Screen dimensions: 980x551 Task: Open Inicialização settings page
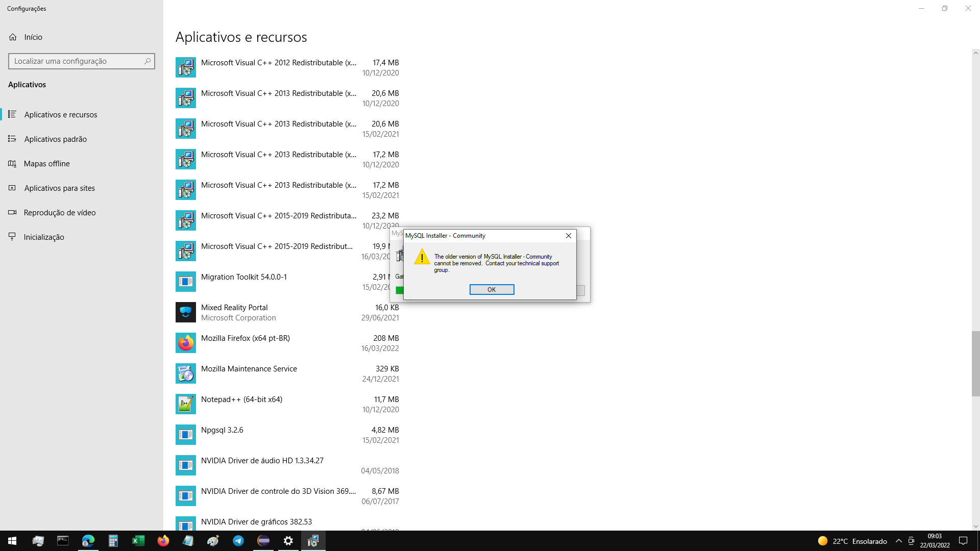44,237
